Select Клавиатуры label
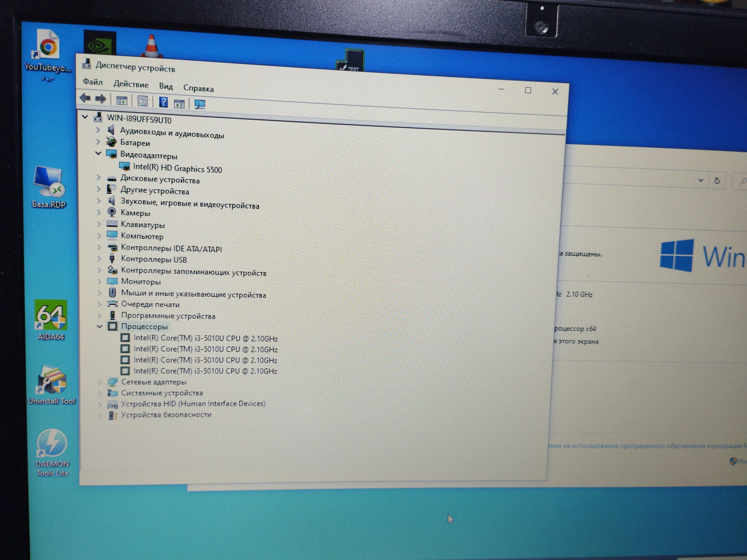 point(142,225)
